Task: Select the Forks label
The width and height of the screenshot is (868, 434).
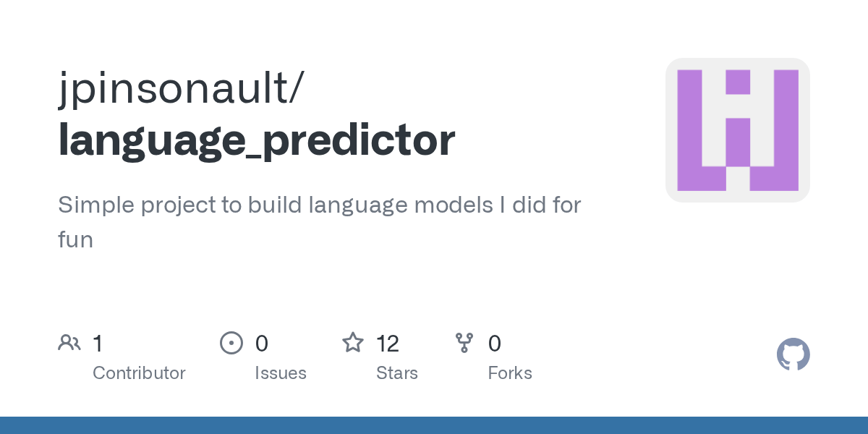Action: pos(510,373)
